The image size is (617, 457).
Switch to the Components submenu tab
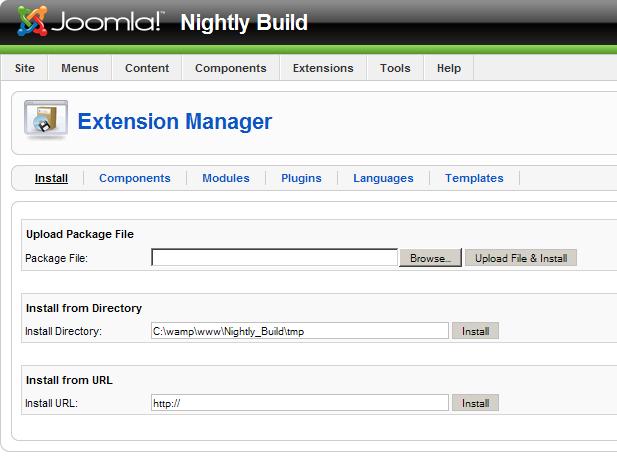coord(135,178)
